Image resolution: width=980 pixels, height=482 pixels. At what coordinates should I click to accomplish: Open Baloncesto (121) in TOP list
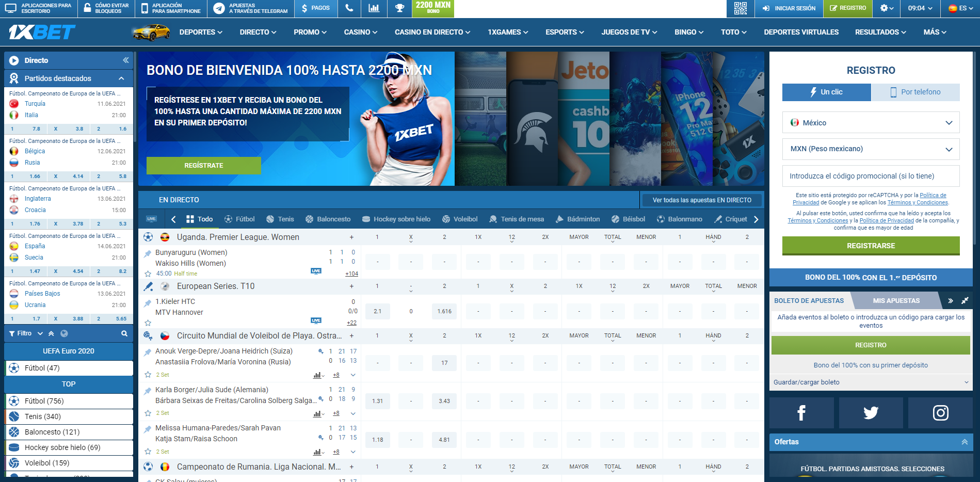tap(69, 432)
